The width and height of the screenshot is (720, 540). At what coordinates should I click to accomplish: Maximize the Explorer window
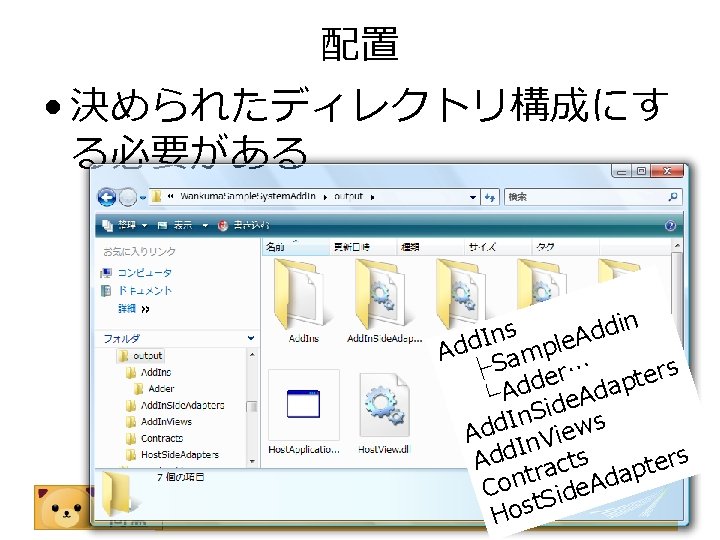[641, 171]
